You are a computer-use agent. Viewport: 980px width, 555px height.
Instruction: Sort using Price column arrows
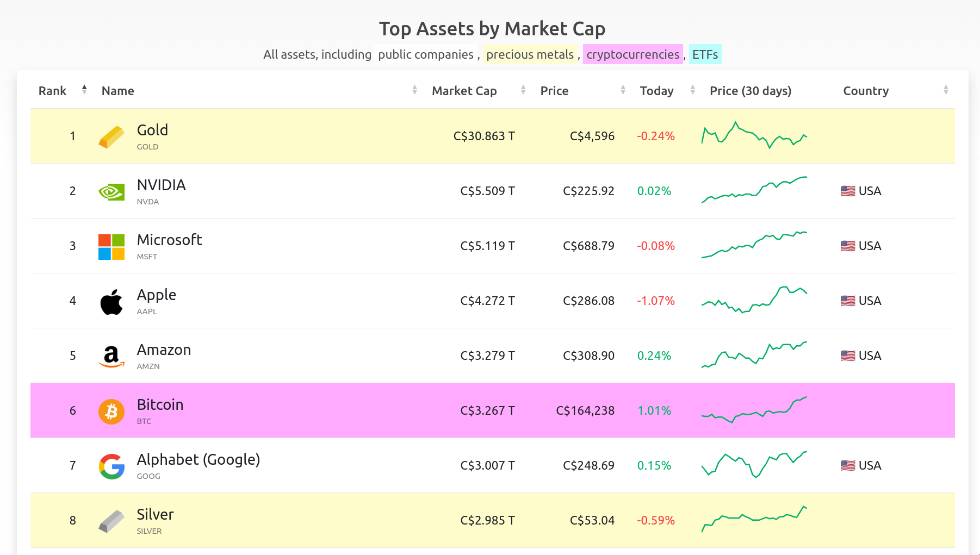click(623, 90)
